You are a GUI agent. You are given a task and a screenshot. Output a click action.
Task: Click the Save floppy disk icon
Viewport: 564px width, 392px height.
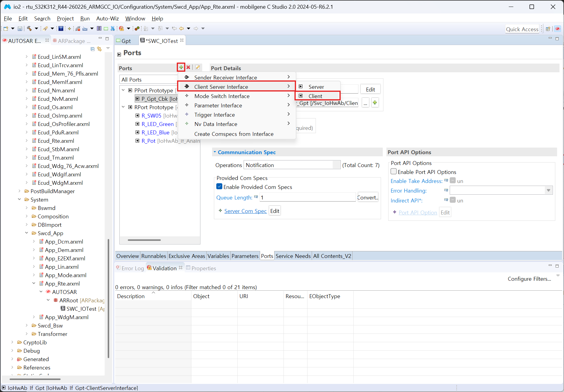coord(20,28)
